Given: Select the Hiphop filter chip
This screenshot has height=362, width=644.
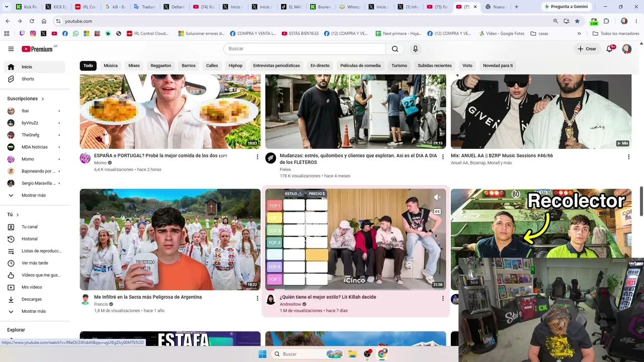Looking at the screenshot, I should click(x=235, y=65).
